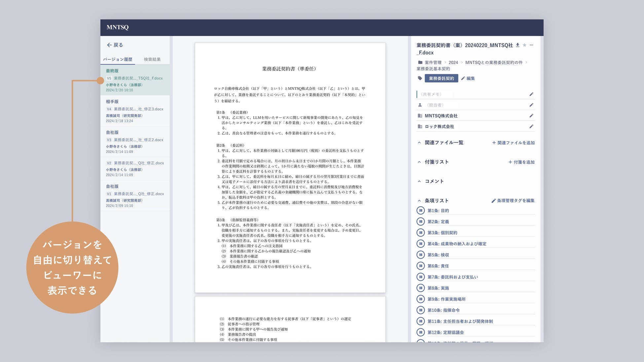Switch to the 検索結果 tab
This screenshot has height=362, width=644.
[152, 59]
